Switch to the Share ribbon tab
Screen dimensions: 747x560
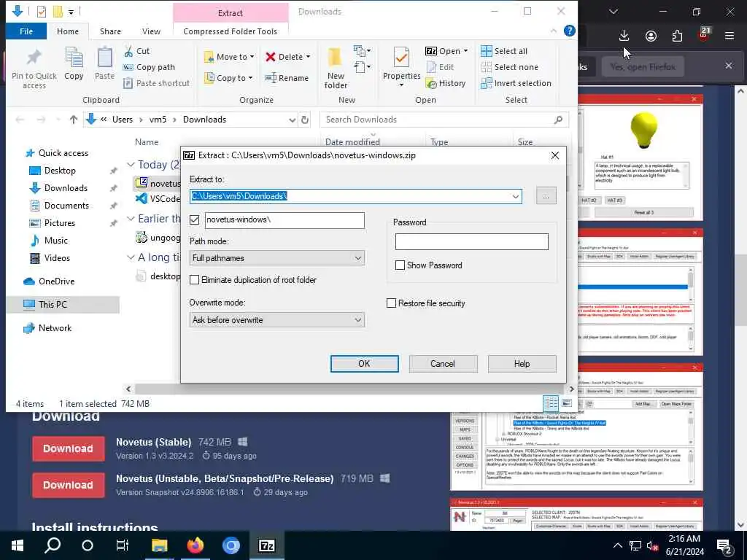tap(110, 31)
